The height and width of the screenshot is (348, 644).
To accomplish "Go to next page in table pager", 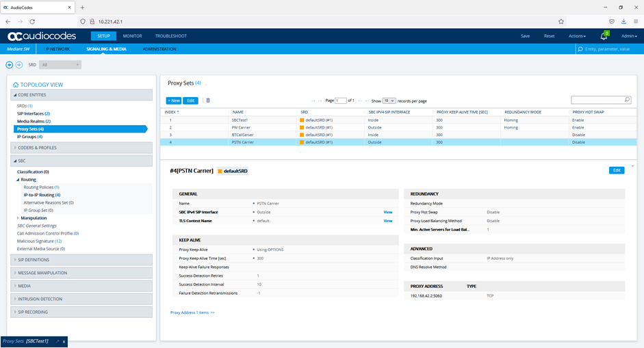I will coord(360,101).
